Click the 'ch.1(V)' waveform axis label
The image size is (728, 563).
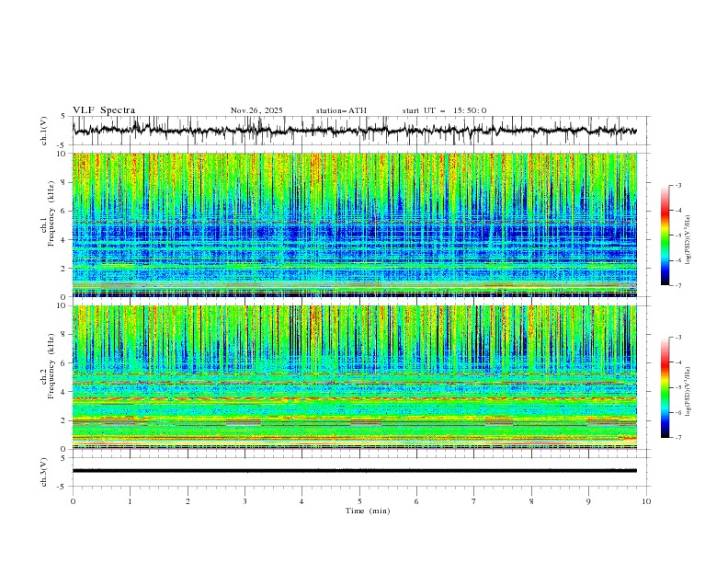click(44, 131)
